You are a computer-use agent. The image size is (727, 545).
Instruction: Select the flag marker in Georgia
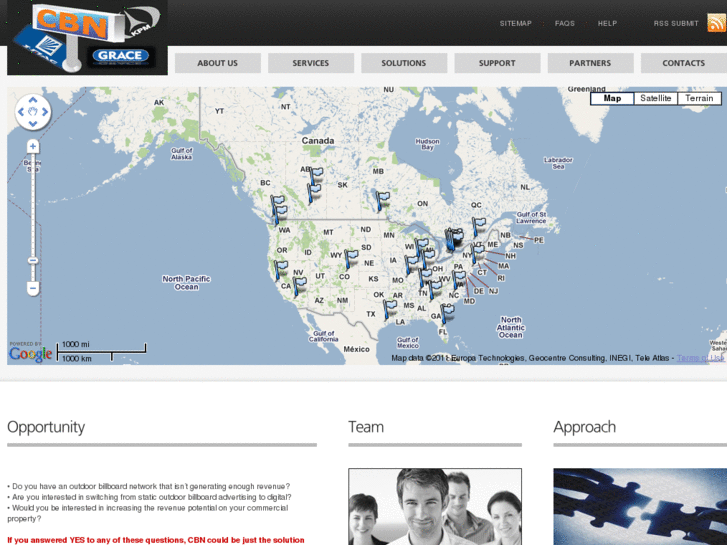point(446,314)
